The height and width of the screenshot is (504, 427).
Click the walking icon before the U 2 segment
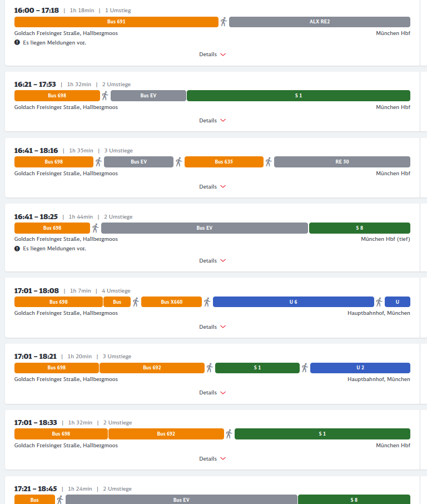[305, 368]
